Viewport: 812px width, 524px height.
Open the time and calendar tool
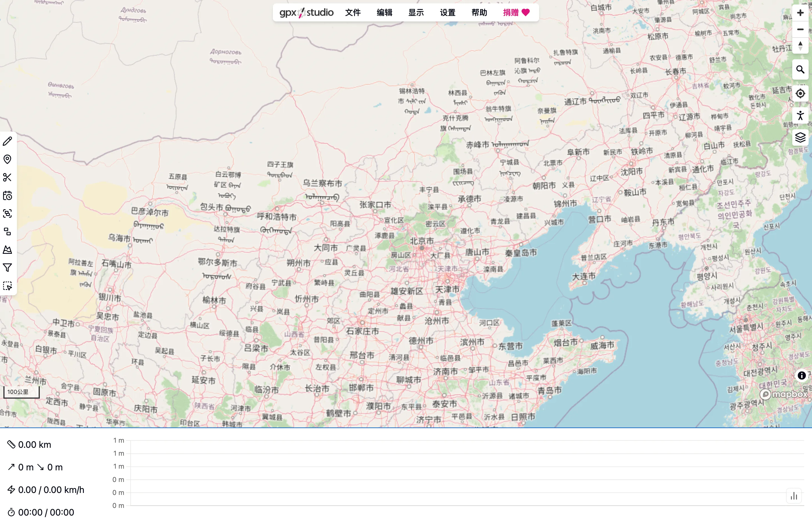click(x=8, y=196)
